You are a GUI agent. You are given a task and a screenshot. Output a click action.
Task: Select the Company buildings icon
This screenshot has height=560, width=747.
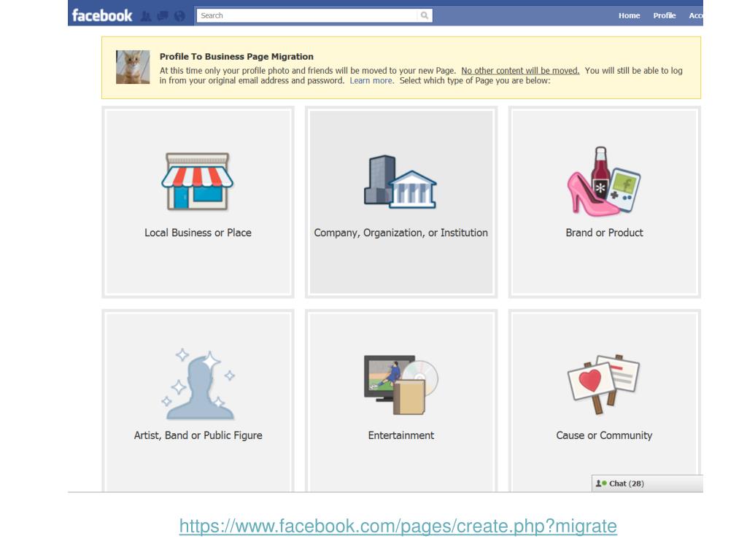tap(400, 182)
